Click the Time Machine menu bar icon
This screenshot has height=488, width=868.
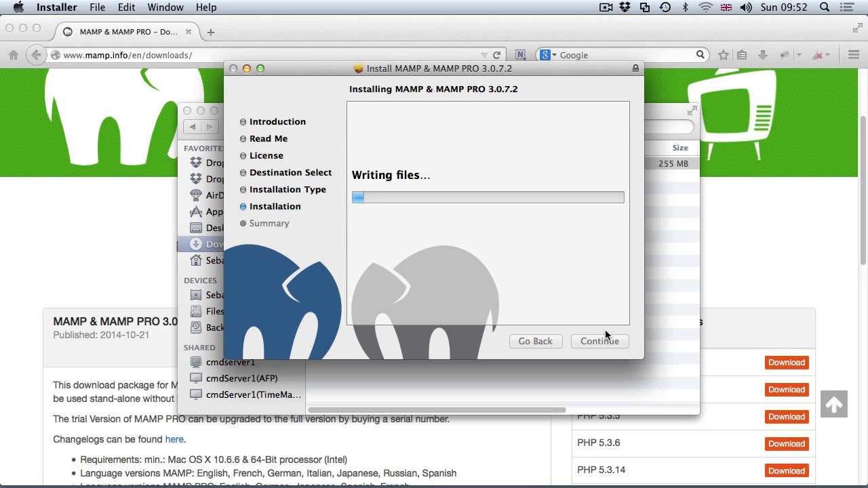(x=665, y=7)
